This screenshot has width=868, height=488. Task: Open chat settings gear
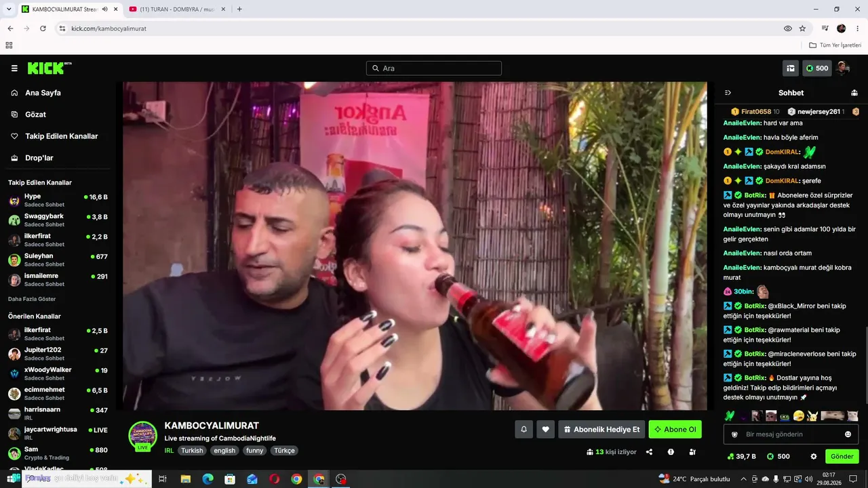(x=814, y=457)
